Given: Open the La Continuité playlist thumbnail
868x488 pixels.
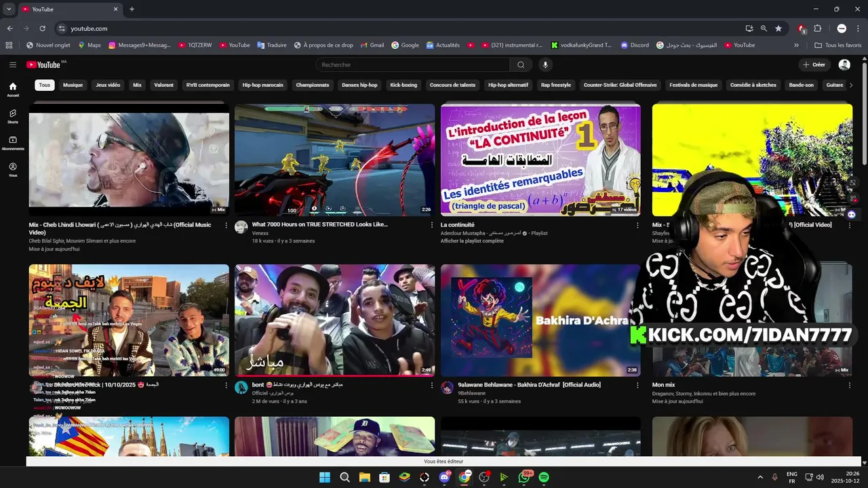Looking at the screenshot, I should (x=540, y=160).
